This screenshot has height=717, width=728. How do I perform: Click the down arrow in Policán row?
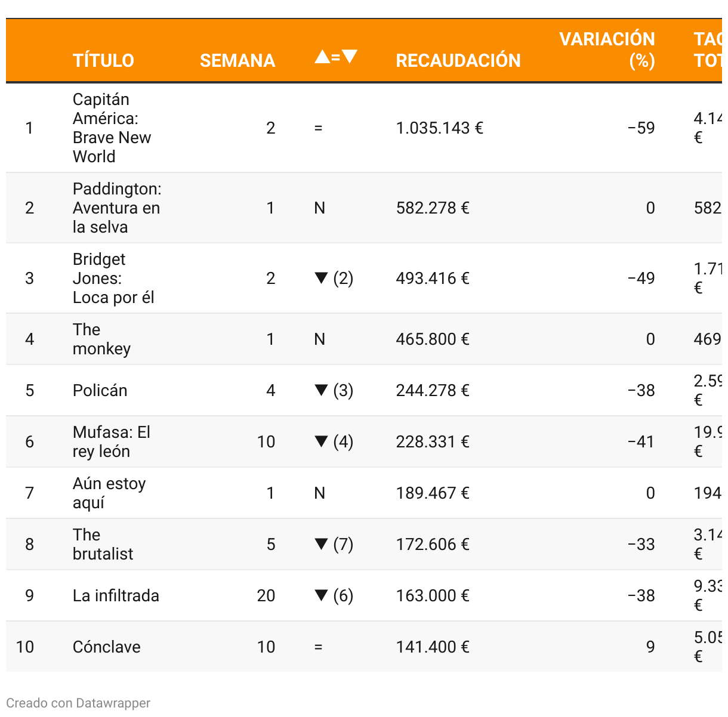[321, 390]
